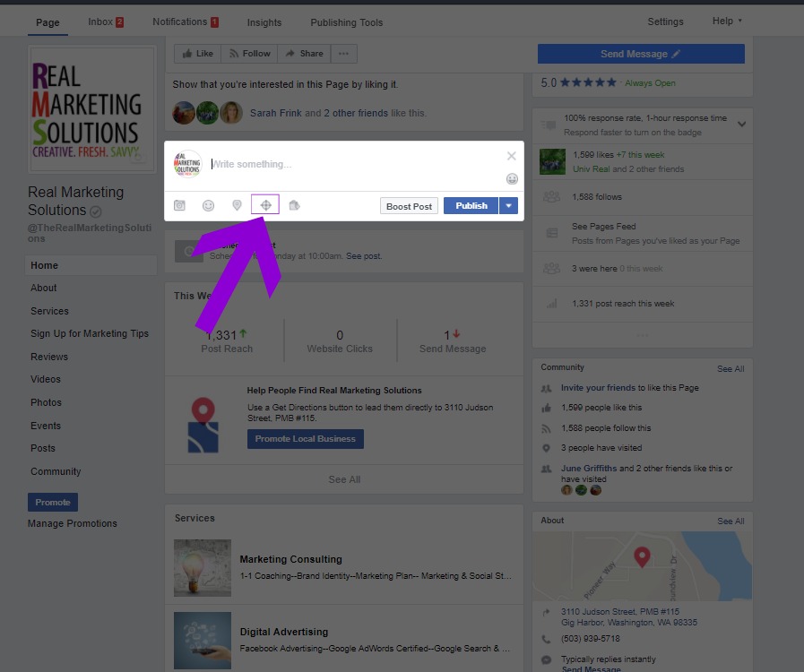
Task: Insert emoji via smiley beside text field
Action: (x=512, y=179)
